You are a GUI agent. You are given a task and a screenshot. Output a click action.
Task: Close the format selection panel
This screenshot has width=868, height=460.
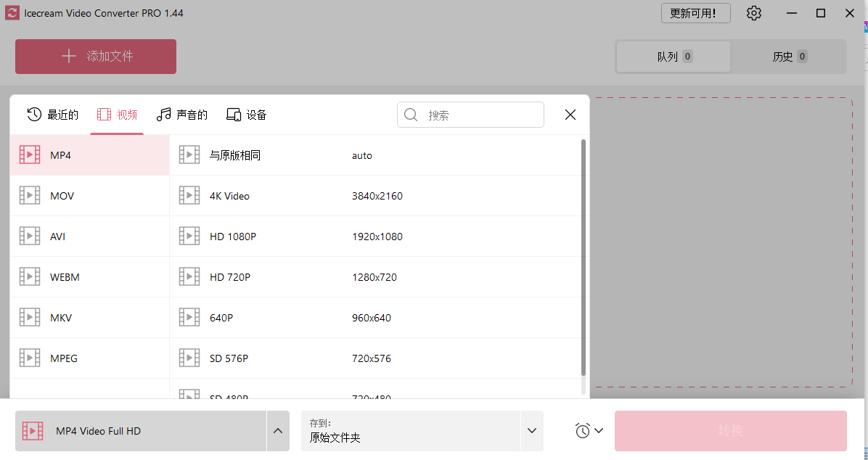[x=570, y=115]
